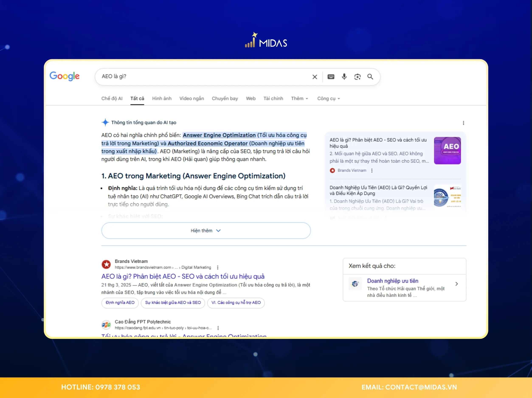Viewport: 532px width, 398px height.
Task: Click the Google logo
Action: 65,76
